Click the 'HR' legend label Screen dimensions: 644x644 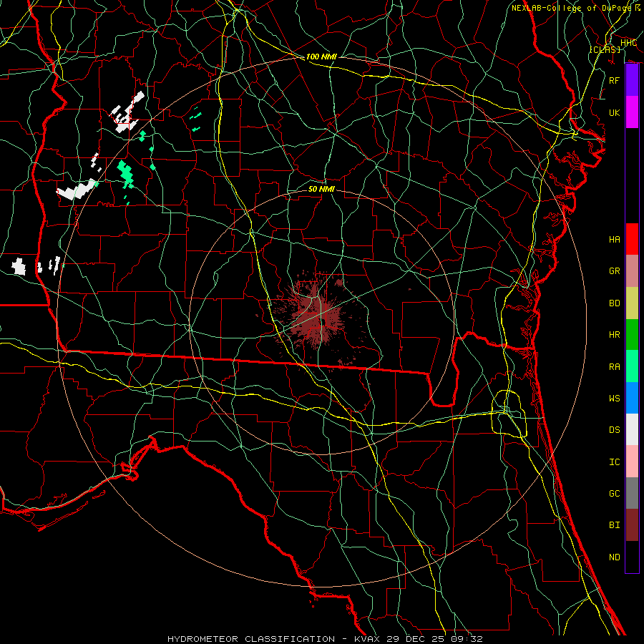coord(615,335)
